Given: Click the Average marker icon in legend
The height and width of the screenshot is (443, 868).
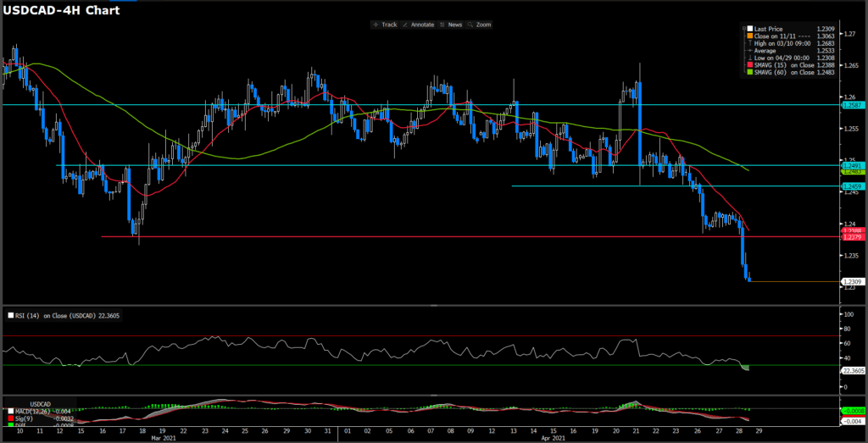Looking at the screenshot, I should coord(750,50).
